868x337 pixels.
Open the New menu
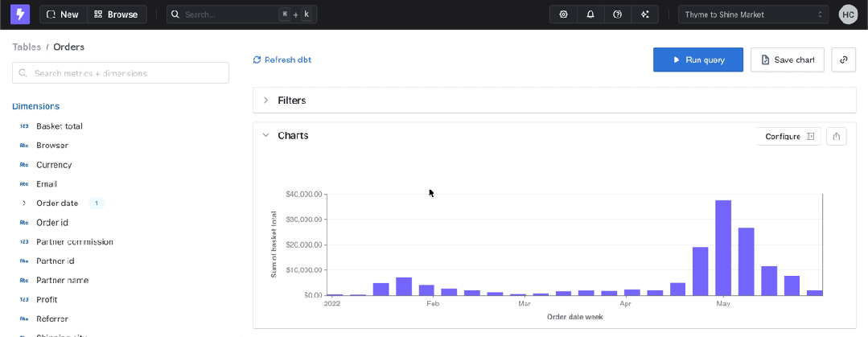coord(64,14)
